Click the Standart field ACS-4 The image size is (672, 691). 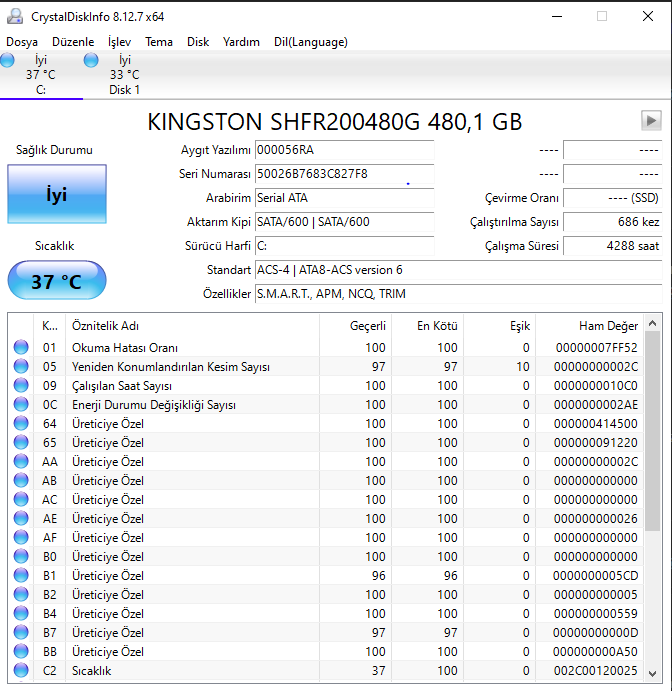coord(458,270)
